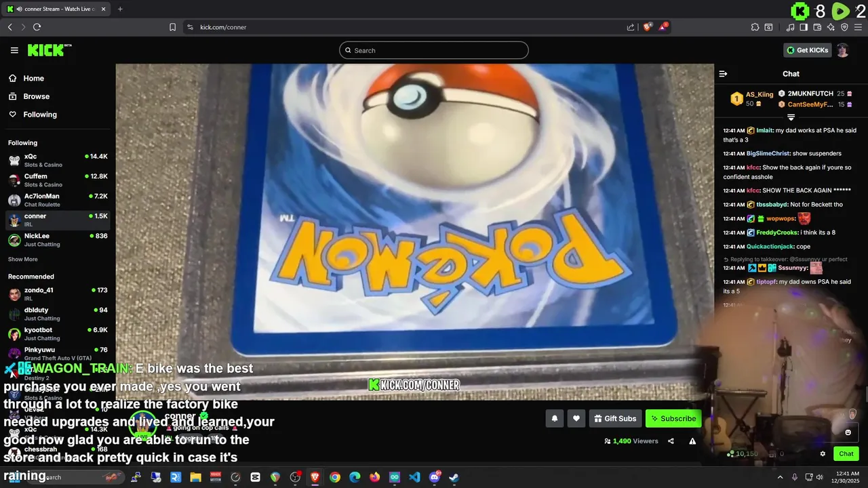
Task: Click the site settings icon beside URL
Action: tap(190, 27)
